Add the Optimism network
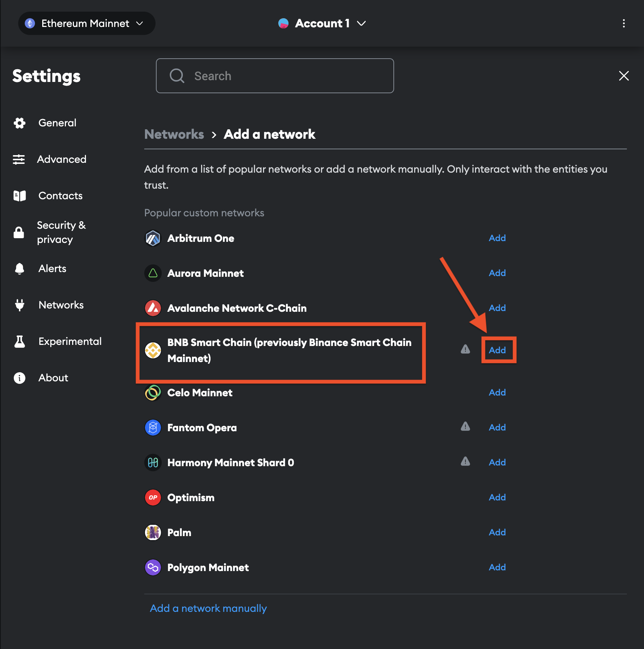The height and width of the screenshot is (649, 644). pyautogui.click(x=497, y=497)
